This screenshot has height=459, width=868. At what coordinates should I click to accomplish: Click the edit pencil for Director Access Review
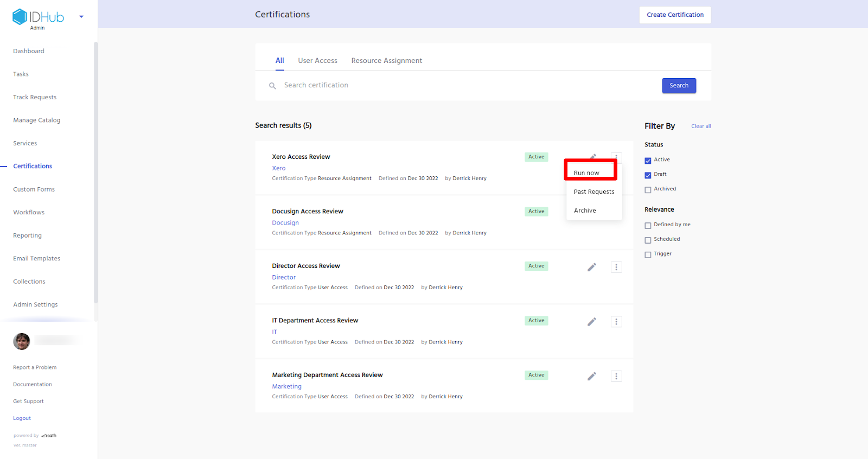tap(592, 267)
